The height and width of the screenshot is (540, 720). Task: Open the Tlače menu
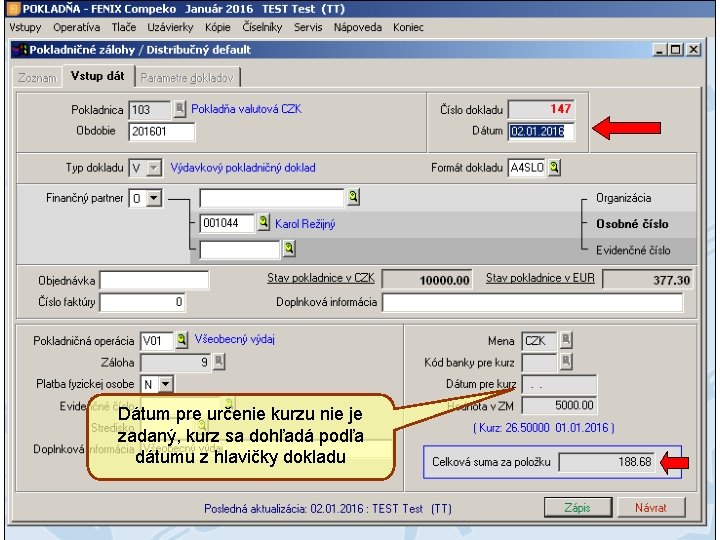(x=124, y=27)
